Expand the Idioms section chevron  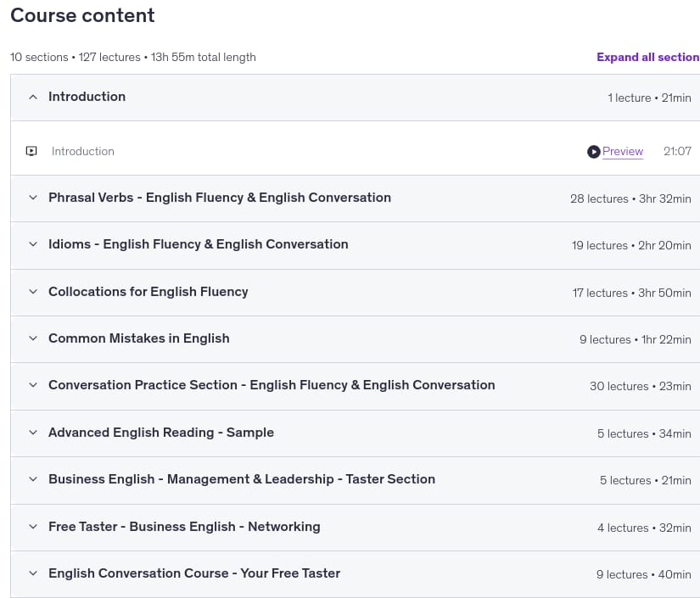pos(33,244)
